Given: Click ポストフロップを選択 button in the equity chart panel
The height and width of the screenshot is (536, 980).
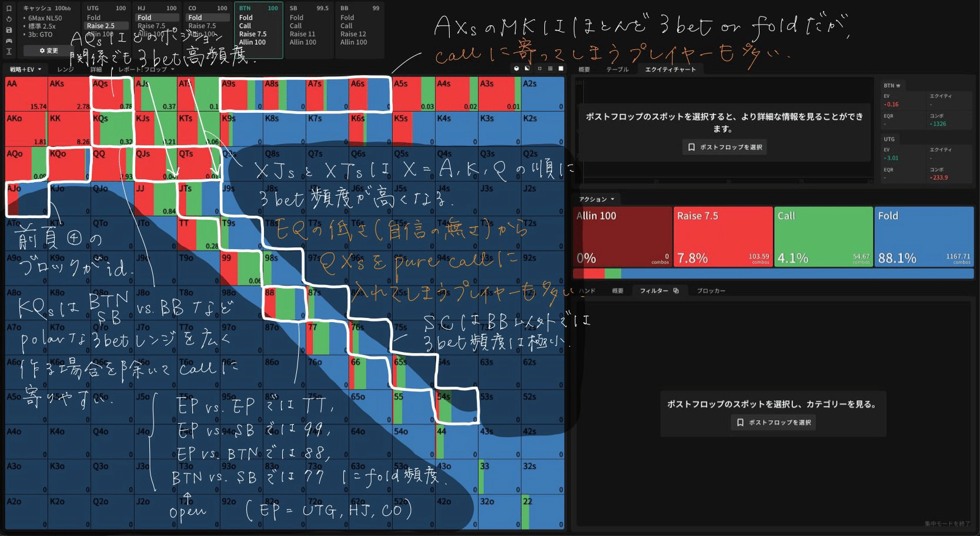Looking at the screenshot, I should [725, 147].
